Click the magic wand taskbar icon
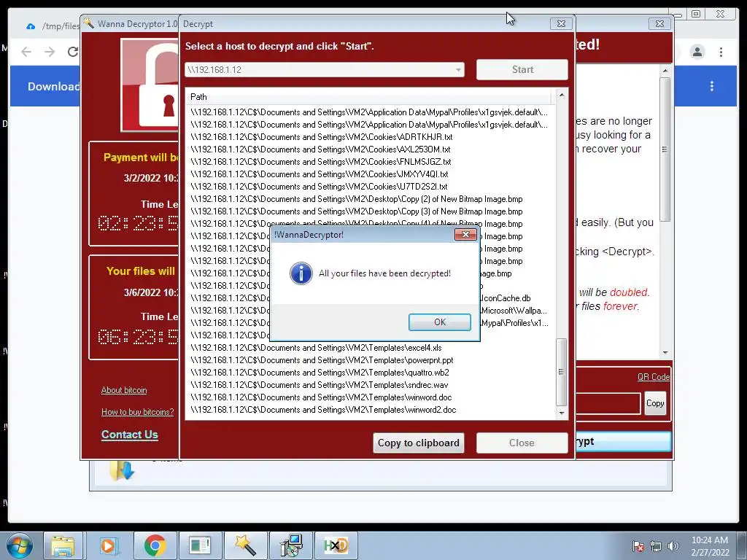Image resolution: width=747 pixels, height=560 pixels. pyautogui.click(x=245, y=545)
